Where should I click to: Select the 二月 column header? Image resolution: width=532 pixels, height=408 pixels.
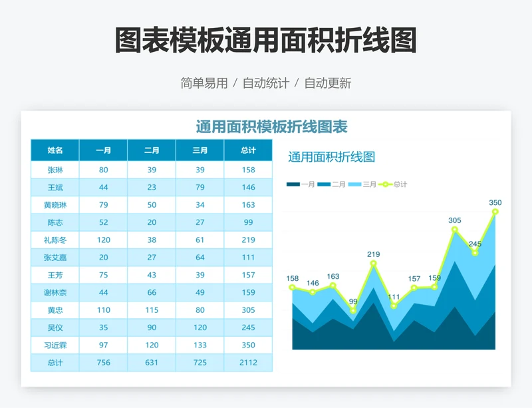click(152, 150)
